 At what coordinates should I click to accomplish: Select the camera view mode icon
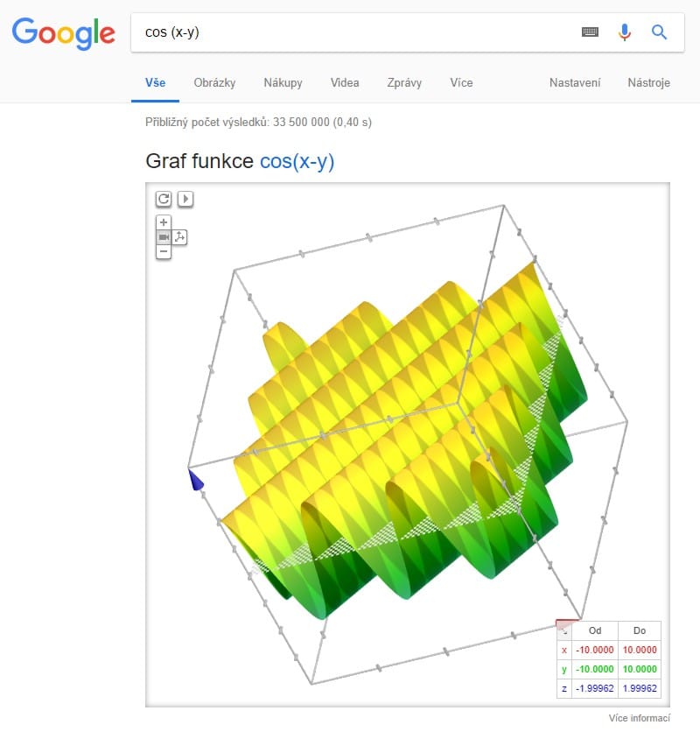(x=164, y=237)
